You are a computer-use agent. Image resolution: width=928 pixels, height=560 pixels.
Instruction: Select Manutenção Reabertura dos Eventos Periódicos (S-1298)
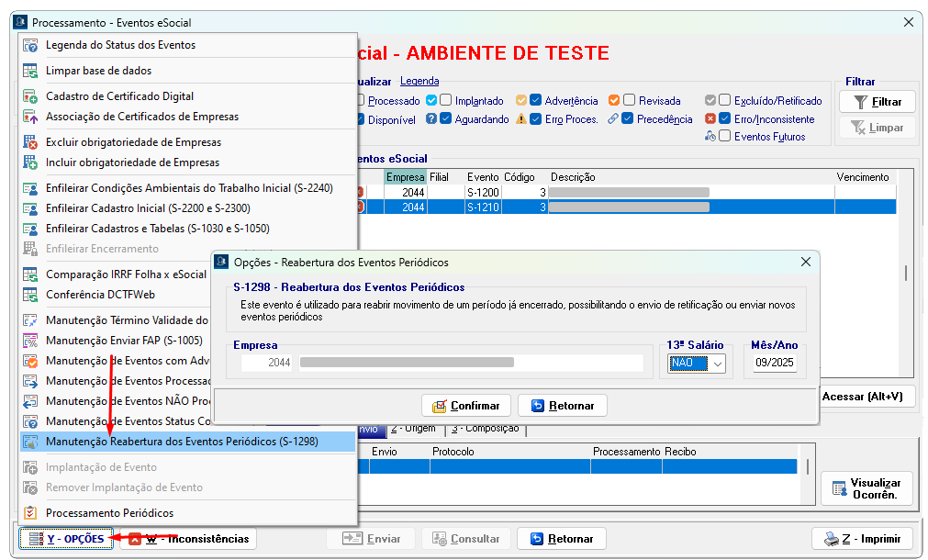tap(182, 442)
